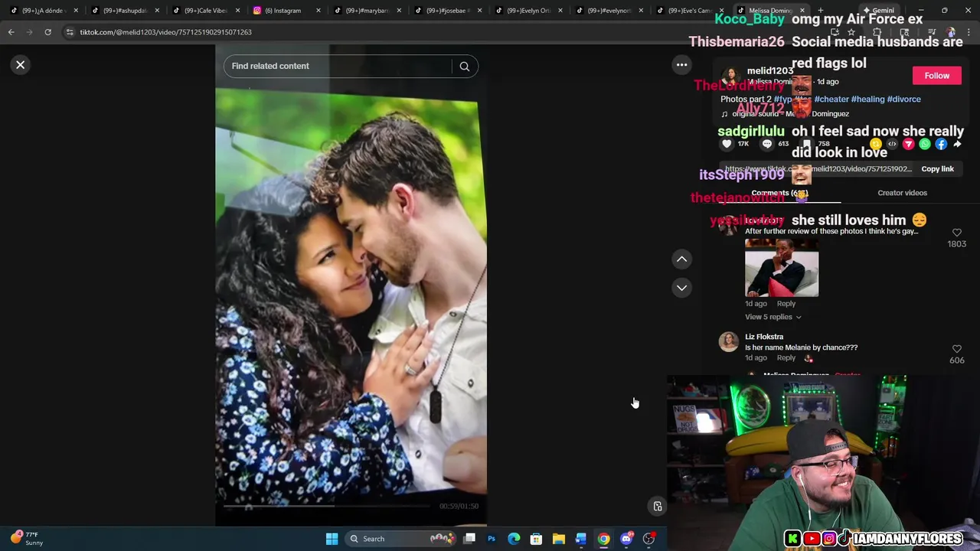
Task: Open the three-dot more options menu
Action: [681, 65]
